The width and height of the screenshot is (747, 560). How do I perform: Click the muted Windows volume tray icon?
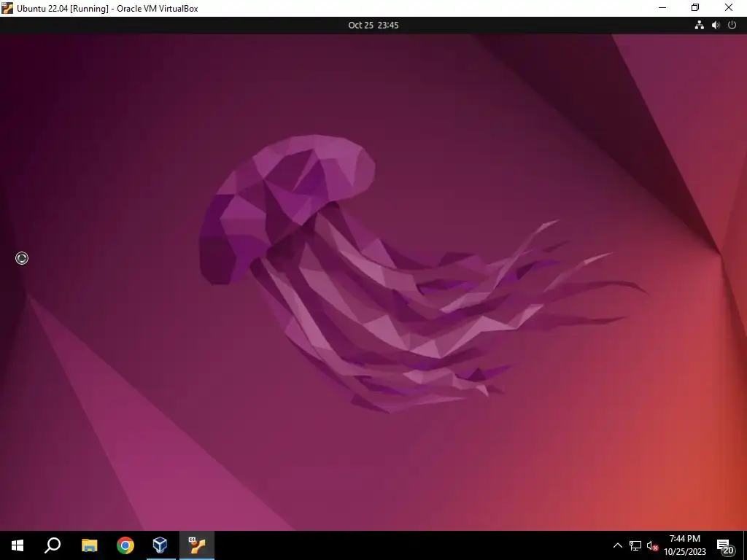(652, 545)
